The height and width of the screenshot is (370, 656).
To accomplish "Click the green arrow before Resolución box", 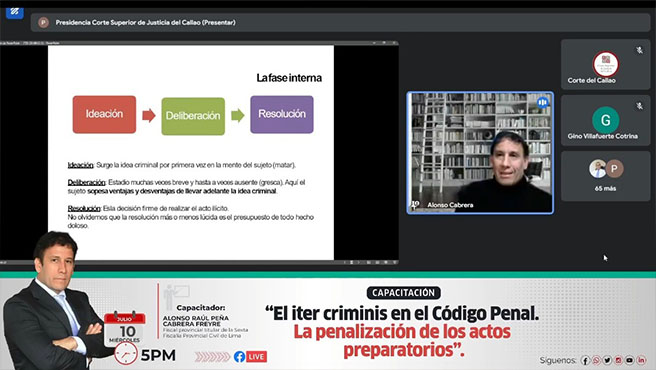I will point(238,115).
